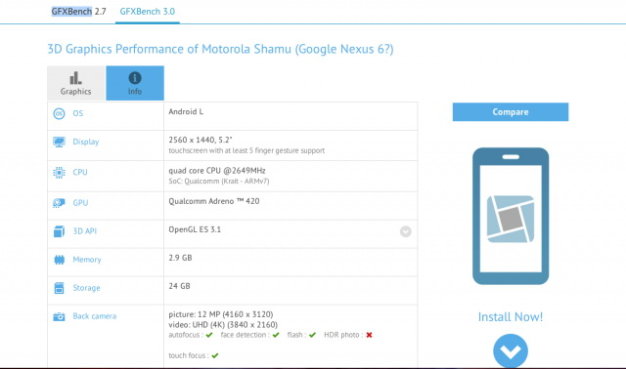The image size is (626, 369).
Task: Click the round download arrow button
Action: tap(510, 351)
